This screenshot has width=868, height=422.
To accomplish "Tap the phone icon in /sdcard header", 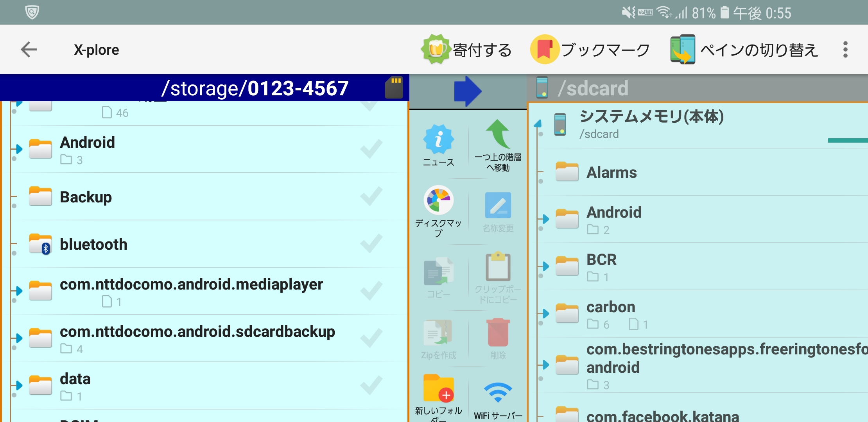I will point(542,87).
